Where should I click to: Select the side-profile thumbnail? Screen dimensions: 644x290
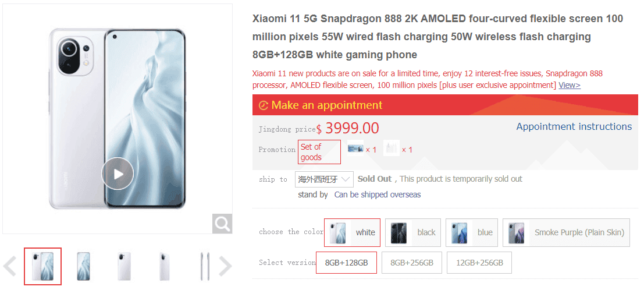[205, 266]
